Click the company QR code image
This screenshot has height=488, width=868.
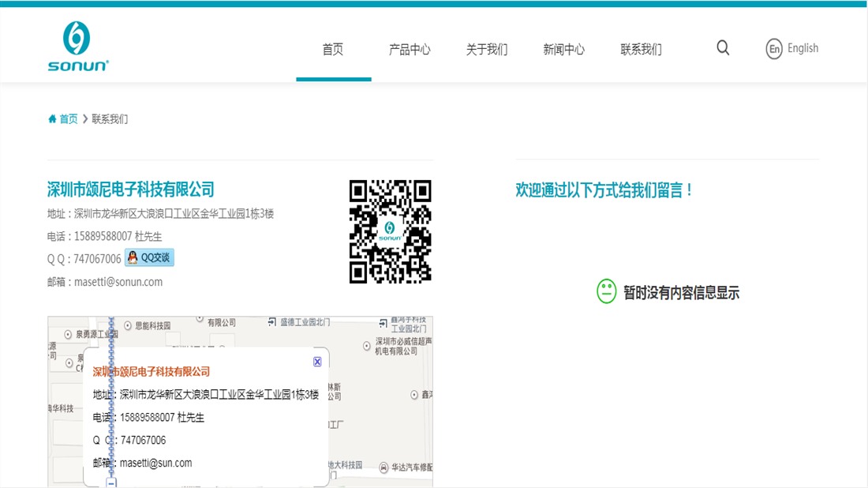point(391,231)
